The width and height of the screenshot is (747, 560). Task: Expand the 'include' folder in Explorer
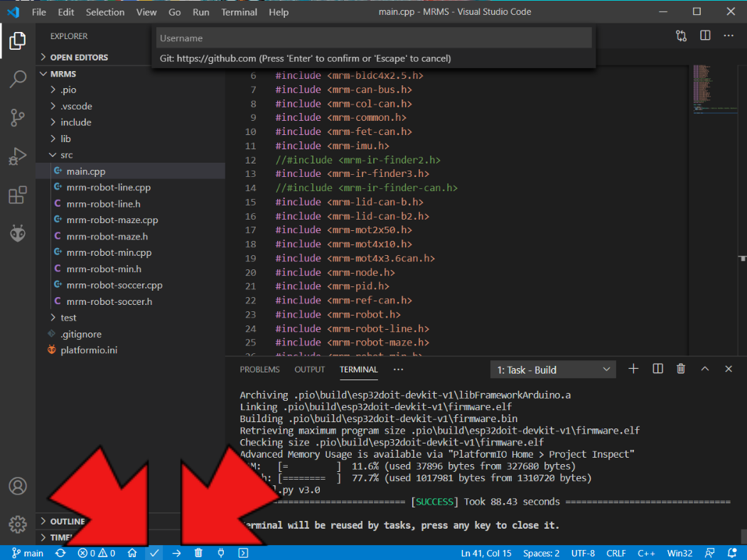tap(75, 122)
